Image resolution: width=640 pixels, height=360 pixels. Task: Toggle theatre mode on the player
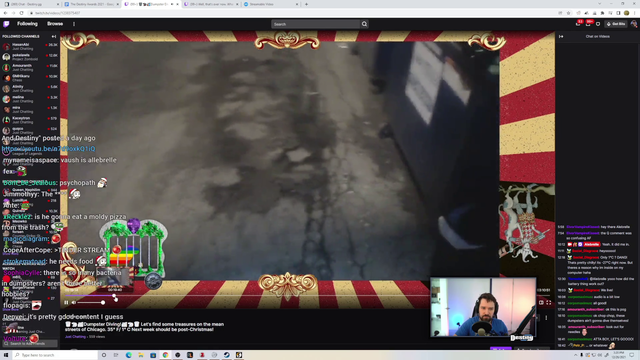[541, 302]
